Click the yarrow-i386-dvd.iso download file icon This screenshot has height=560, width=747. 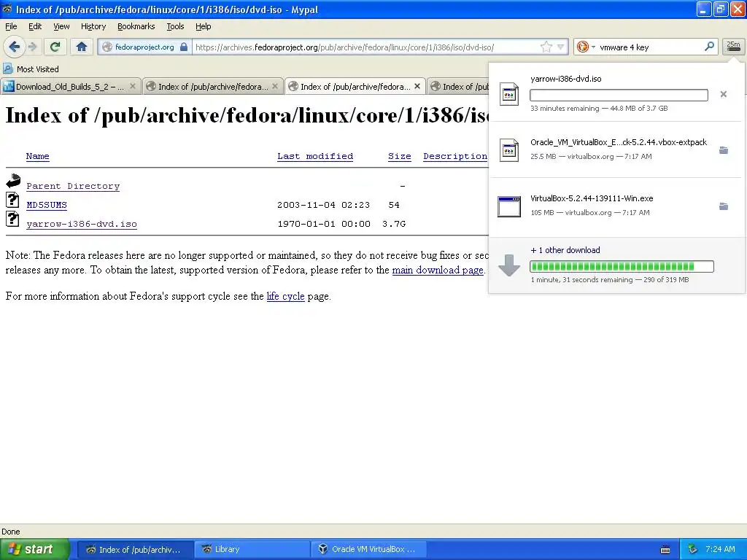coord(508,94)
